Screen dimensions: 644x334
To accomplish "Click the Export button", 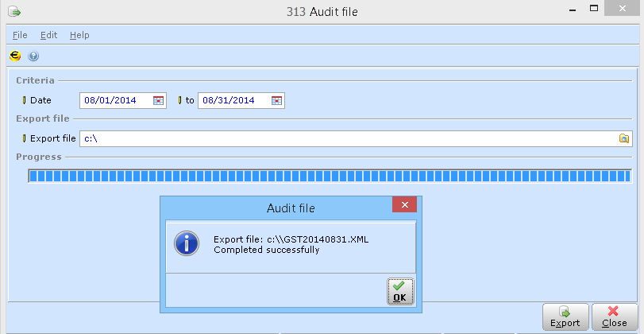I will 565,317.
